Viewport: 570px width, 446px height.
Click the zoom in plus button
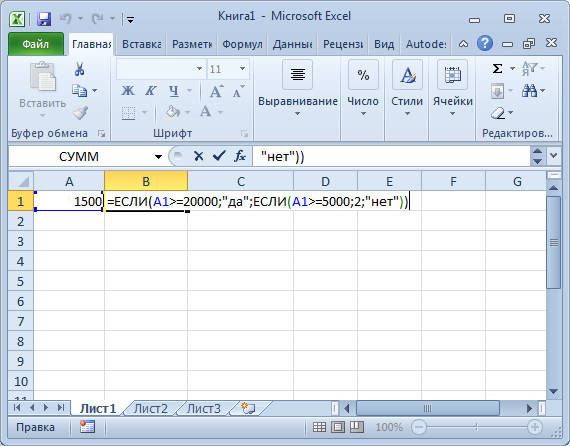pos(534,427)
